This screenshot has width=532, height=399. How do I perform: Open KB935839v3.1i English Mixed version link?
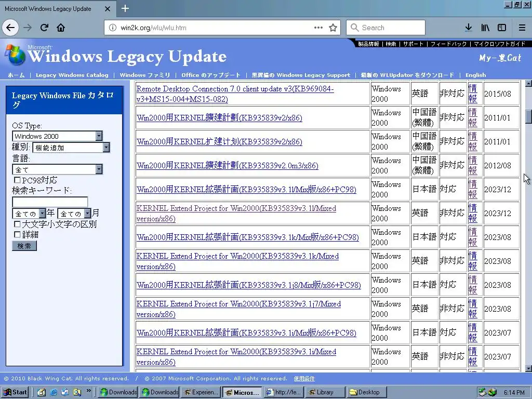coord(236,357)
